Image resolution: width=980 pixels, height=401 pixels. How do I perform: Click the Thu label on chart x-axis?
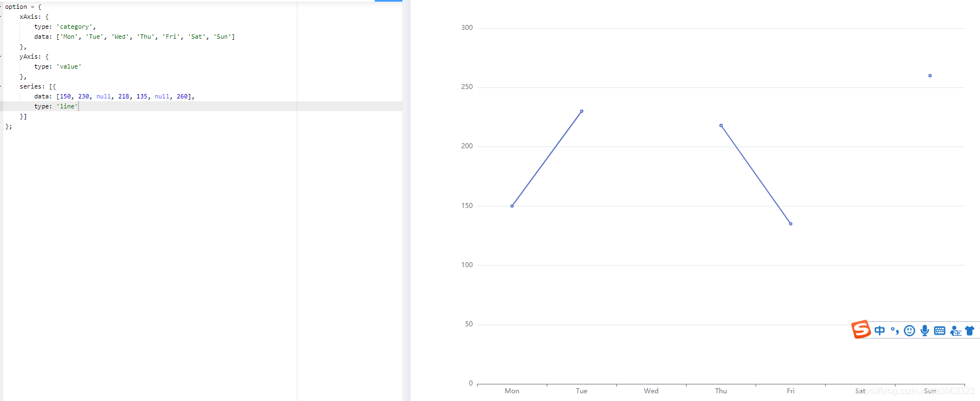[721, 391]
